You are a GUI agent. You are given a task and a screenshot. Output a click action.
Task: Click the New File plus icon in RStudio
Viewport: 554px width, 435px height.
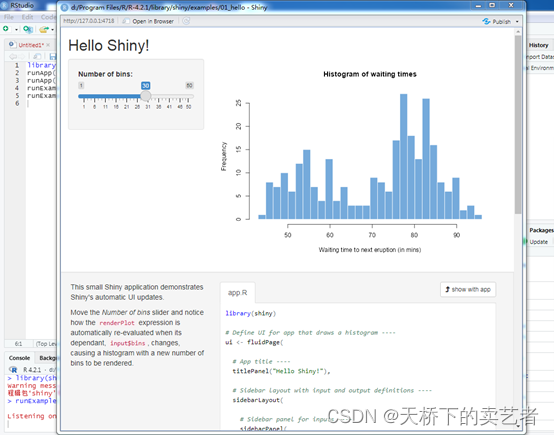pos(6,29)
